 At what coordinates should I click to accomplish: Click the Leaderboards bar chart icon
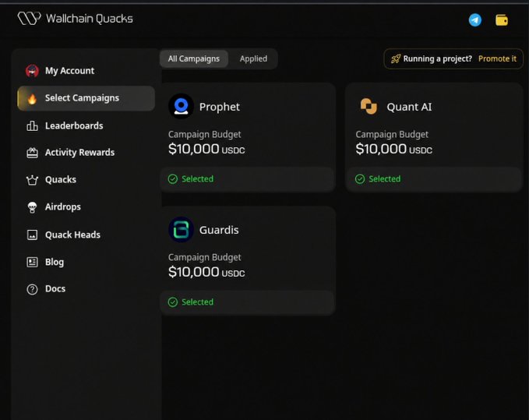32,125
